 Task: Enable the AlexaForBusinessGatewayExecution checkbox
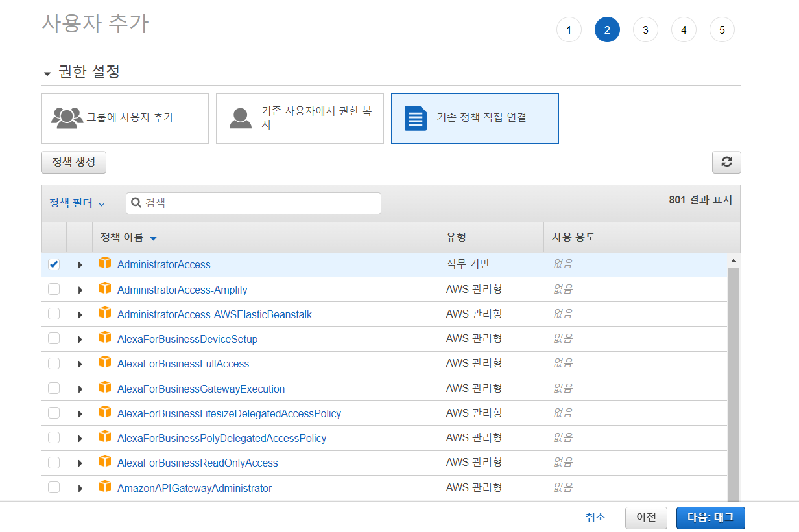point(54,388)
